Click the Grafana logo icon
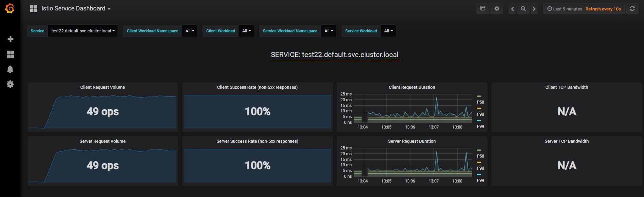Image resolution: width=644 pixels, height=197 pixels. pyautogui.click(x=10, y=8)
